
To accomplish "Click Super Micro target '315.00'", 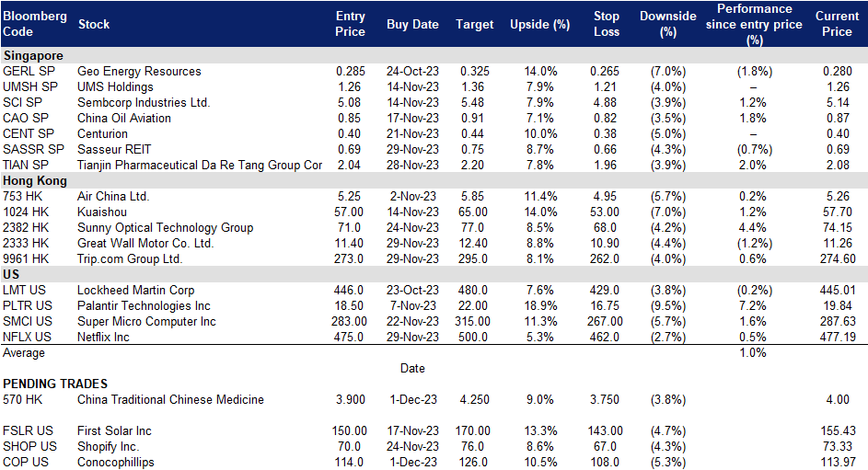I will coord(474,321).
